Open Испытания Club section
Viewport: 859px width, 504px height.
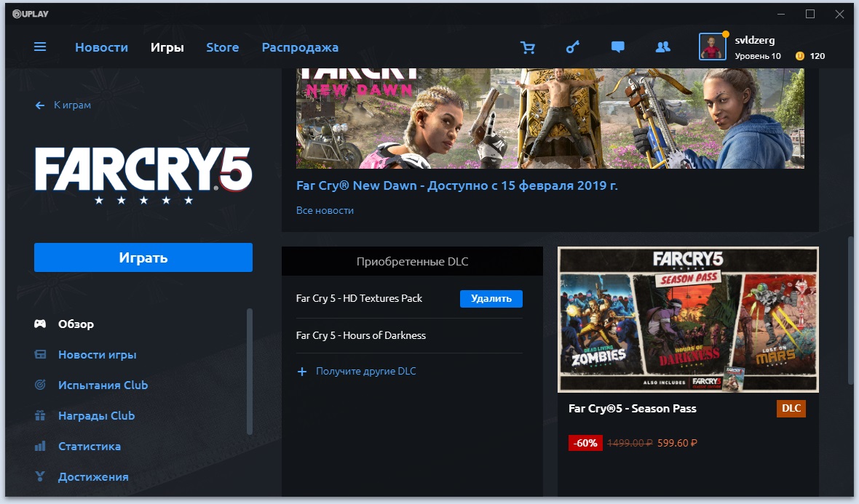click(x=103, y=385)
